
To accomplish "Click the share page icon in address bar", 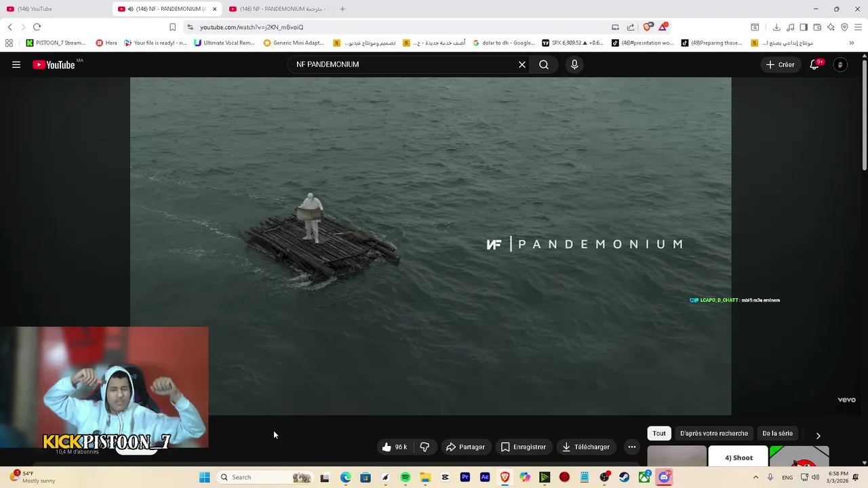I will [630, 27].
